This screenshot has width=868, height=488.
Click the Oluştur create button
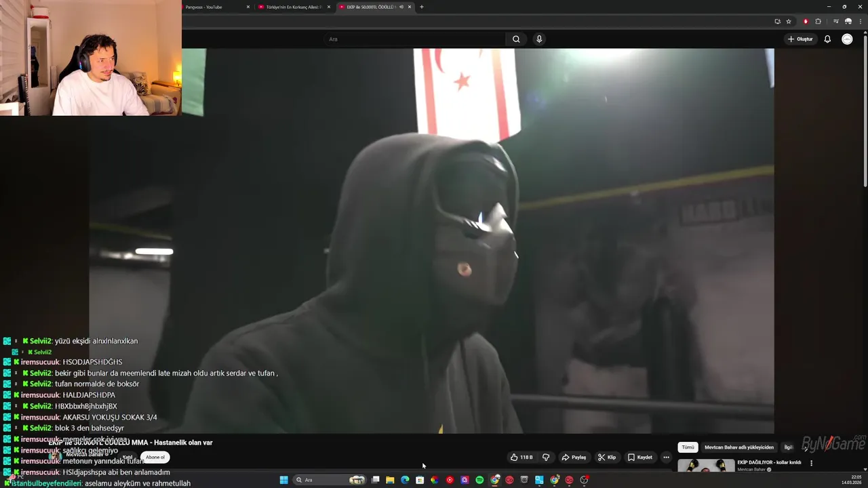pyautogui.click(x=800, y=39)
